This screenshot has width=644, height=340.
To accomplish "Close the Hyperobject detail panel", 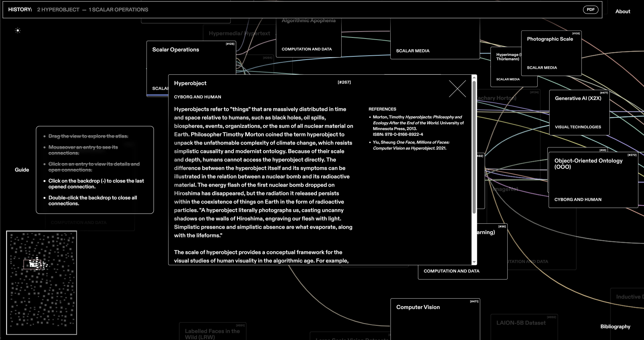I will pos(457,89).
